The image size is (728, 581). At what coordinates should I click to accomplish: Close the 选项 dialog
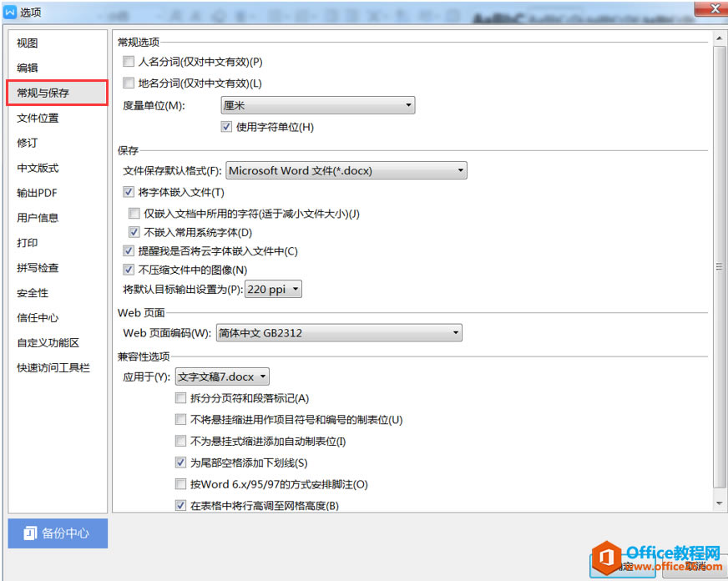pyautogui.click(x=712, y=9)
